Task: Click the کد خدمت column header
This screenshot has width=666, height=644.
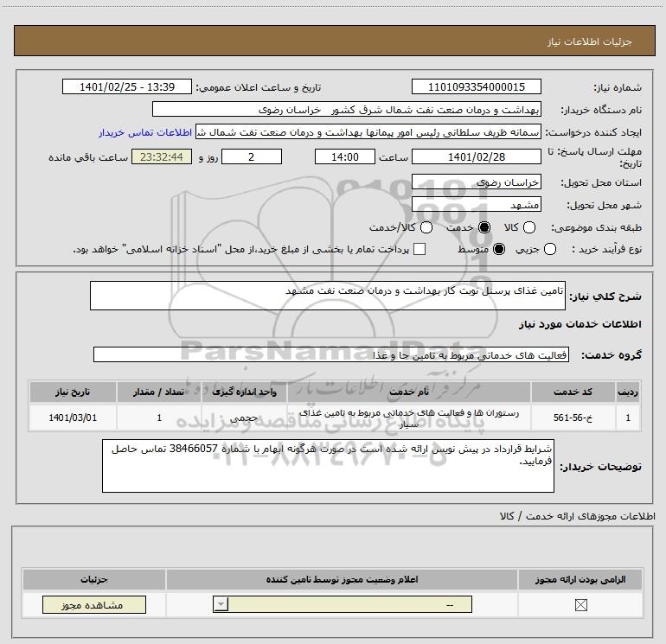Action: [573, 392]
